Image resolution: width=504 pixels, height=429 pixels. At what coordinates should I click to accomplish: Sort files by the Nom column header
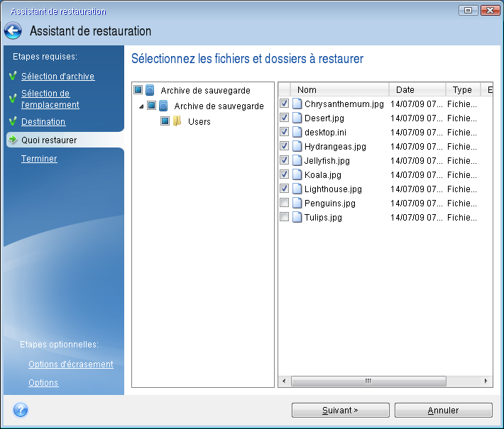point(341,90)
